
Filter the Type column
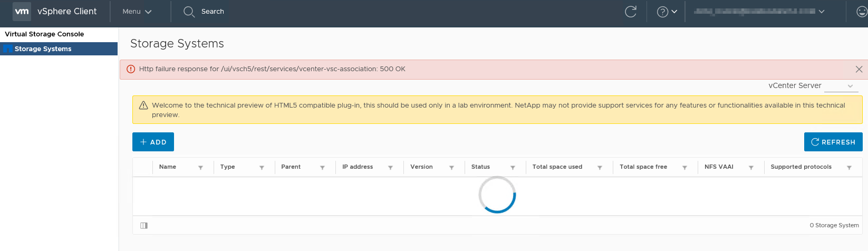point(262,168)
